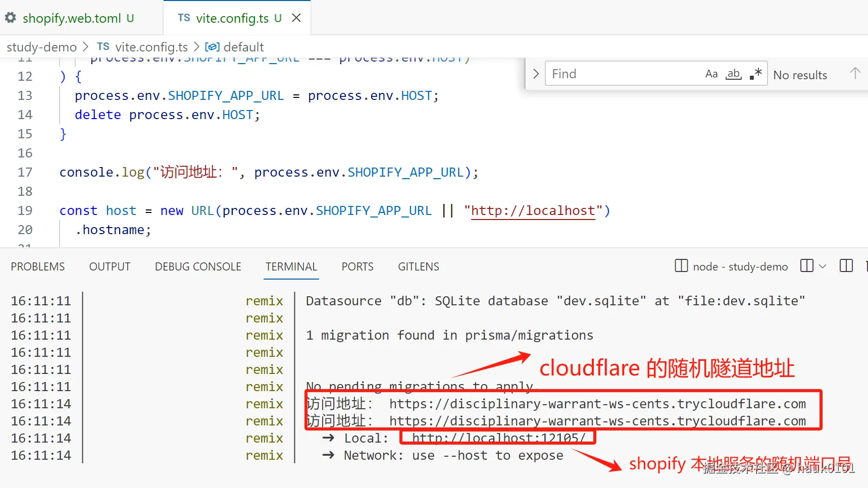Select the TERMINAL panel tab

[x=291, y=266]
